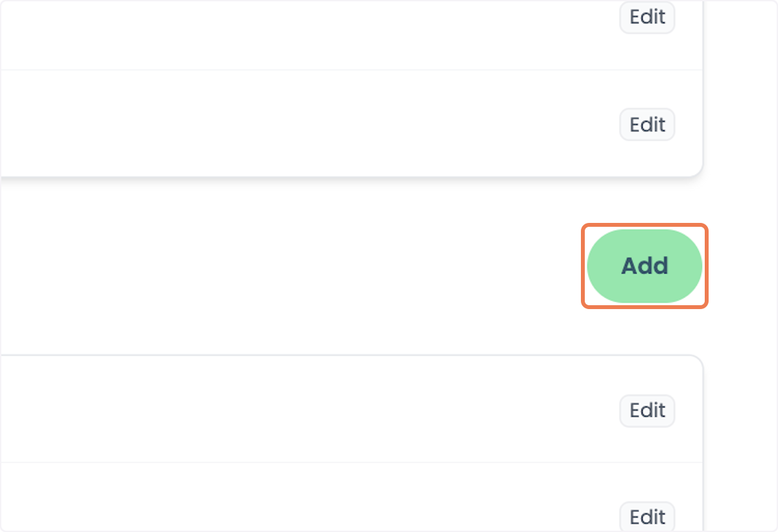This screenshot has width=778, height=532.
Task: Click the blank second row of upper card
Action: point(351,123)
